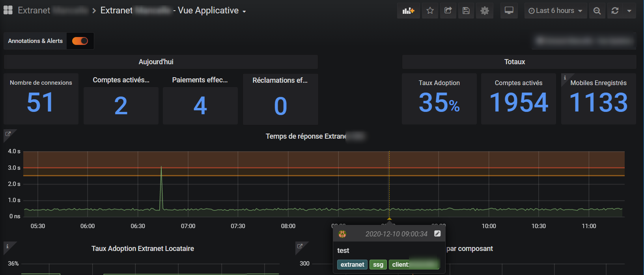The width and height of the screenshot is (644, 275).
Task: Open the Taux Adoption Extranet Locataire panel title
Action: pyautogui.click(x=143, y=249)
